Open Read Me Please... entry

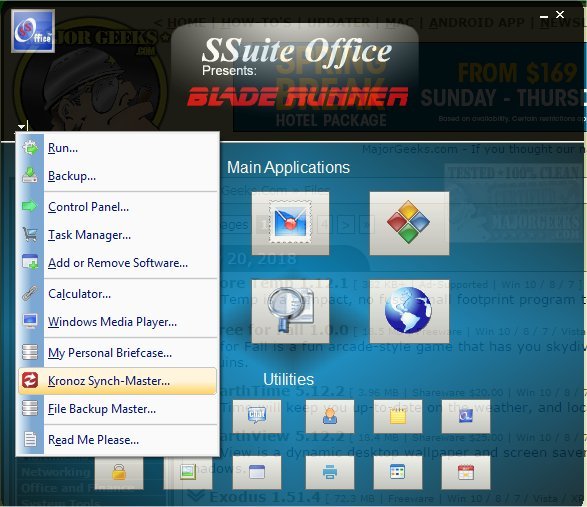click(117, 439)
